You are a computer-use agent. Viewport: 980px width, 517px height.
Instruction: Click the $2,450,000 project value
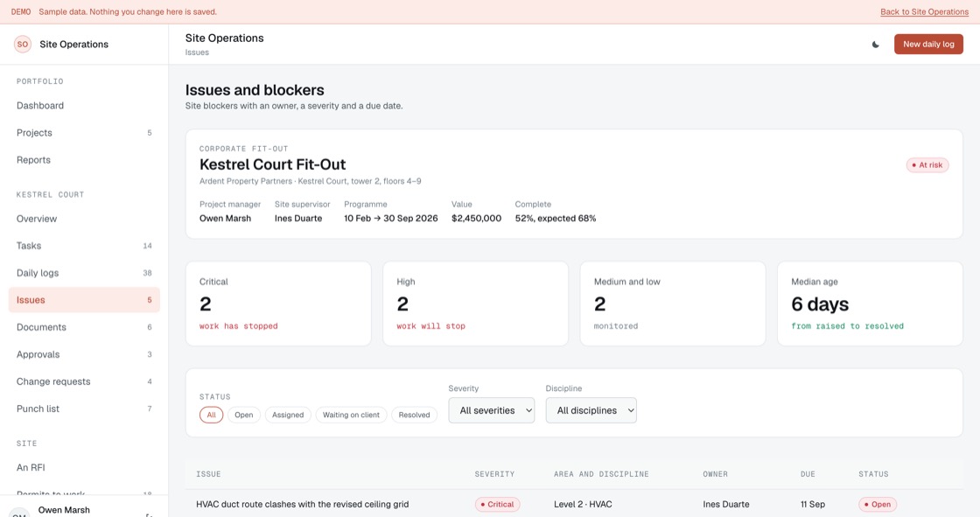476,219
